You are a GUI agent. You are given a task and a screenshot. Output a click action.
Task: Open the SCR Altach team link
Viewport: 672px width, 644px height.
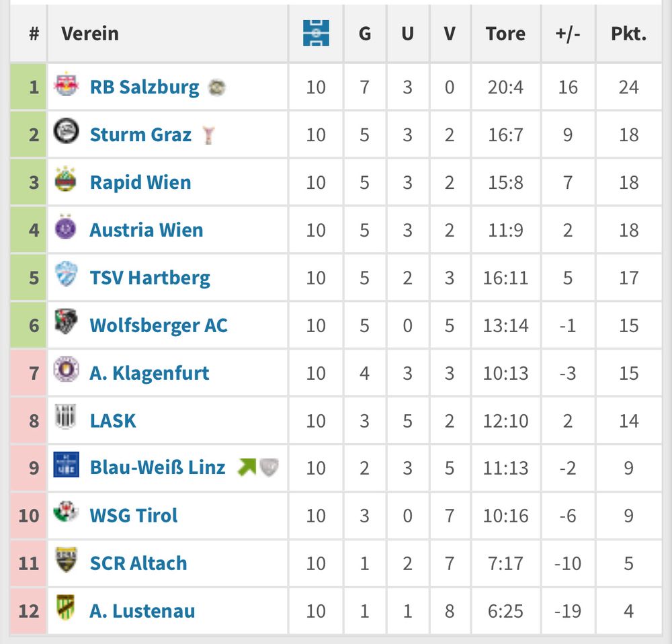point(138,563)
